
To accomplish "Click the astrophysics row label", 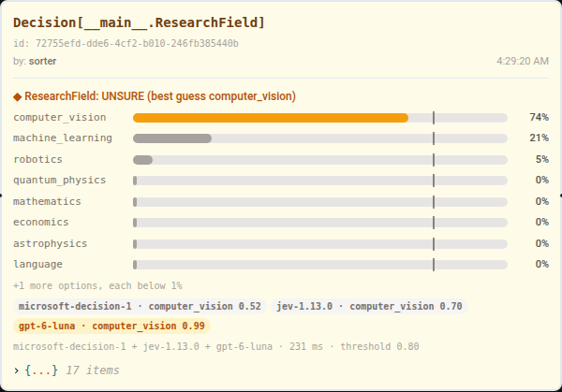I will (51, 244).
